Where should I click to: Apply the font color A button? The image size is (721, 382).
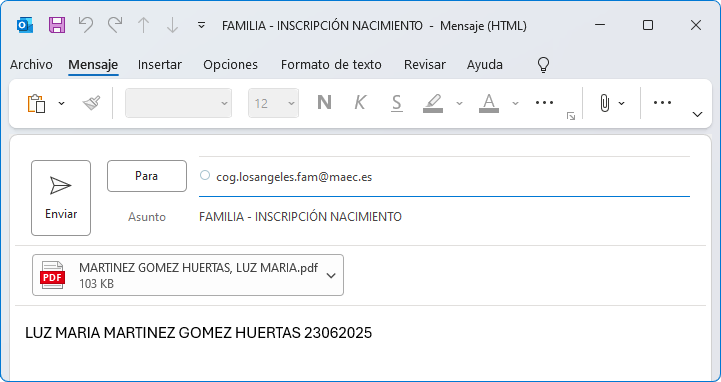[489, 103]
